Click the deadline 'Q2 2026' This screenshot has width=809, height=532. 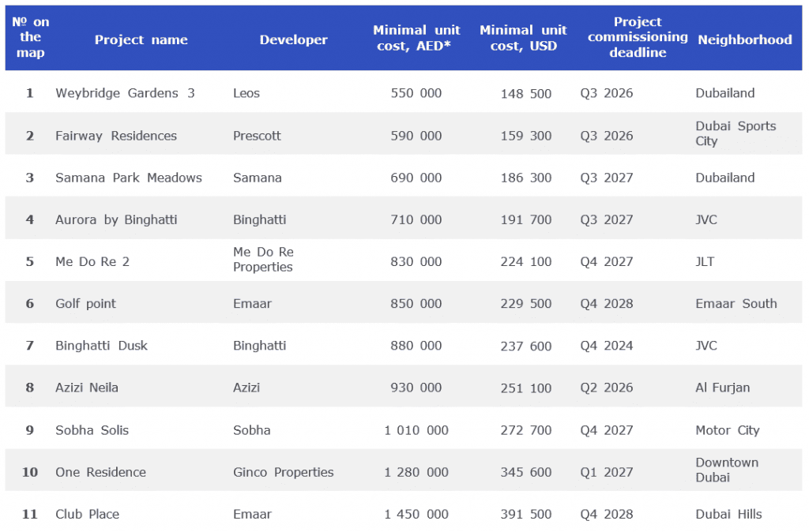[x=606, y=388]
